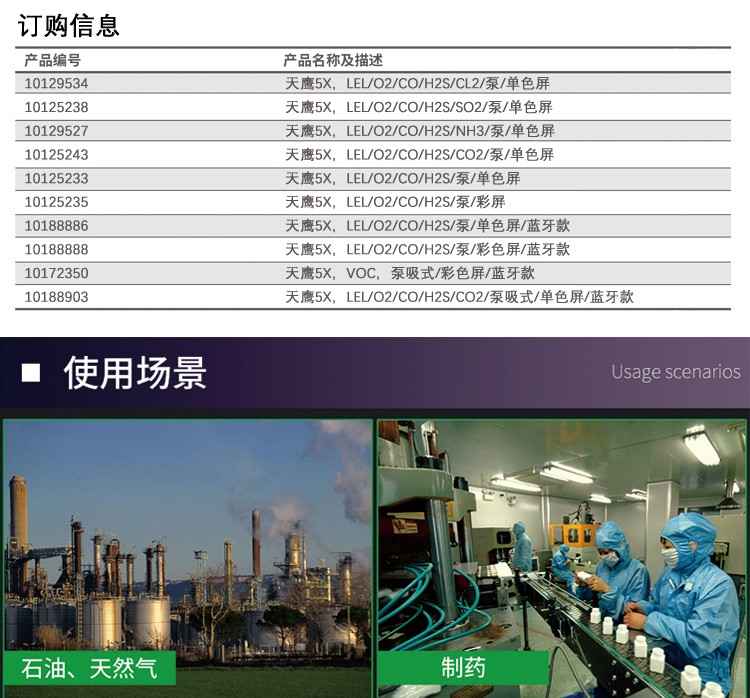
Task: Select the LEL/O2/CO/H2S/泵/彩屏 description
Action: 395,202
